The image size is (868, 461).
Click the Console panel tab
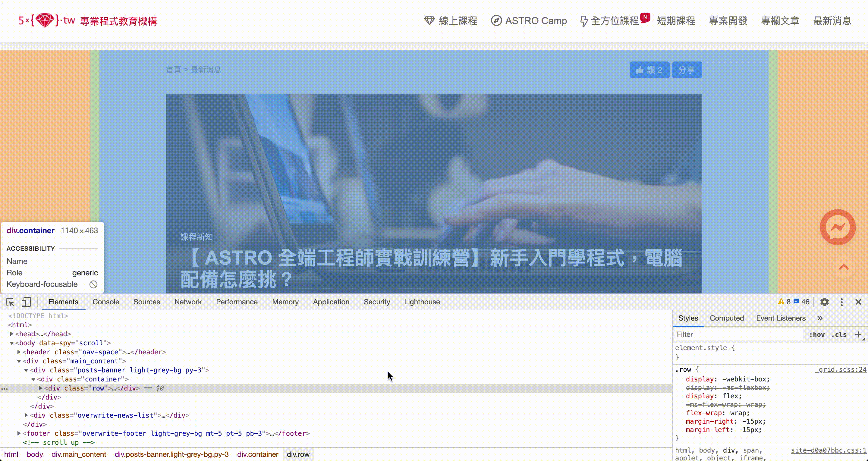tap(105, 301)
